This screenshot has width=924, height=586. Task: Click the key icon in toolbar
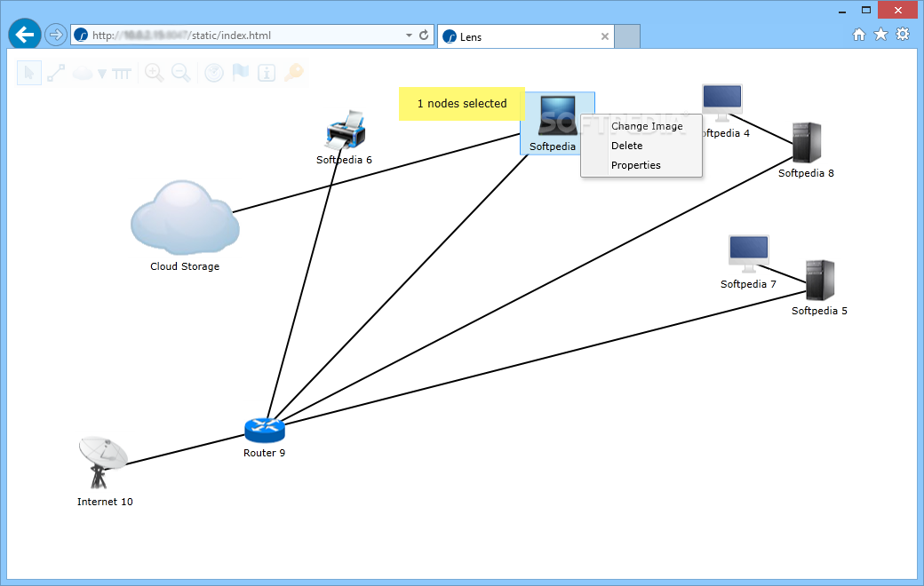[293, 73]
